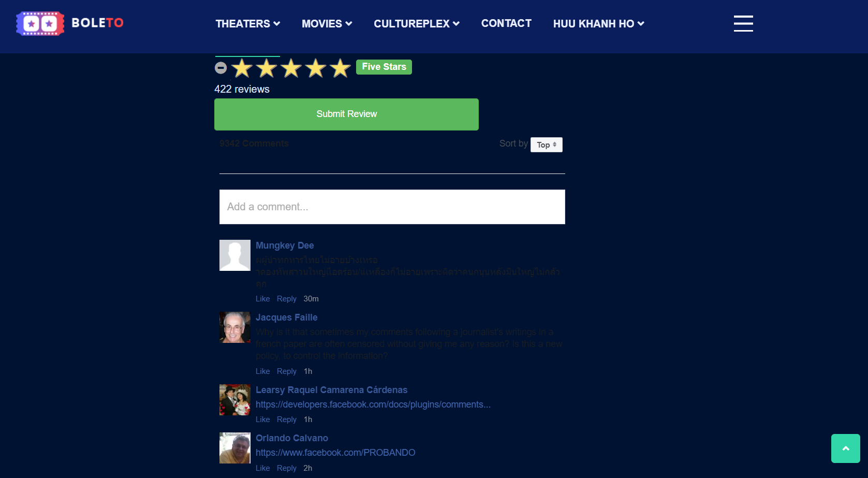Open the Top comments sort dropdown
Screen dimensions: 868x478
point(546,144)
